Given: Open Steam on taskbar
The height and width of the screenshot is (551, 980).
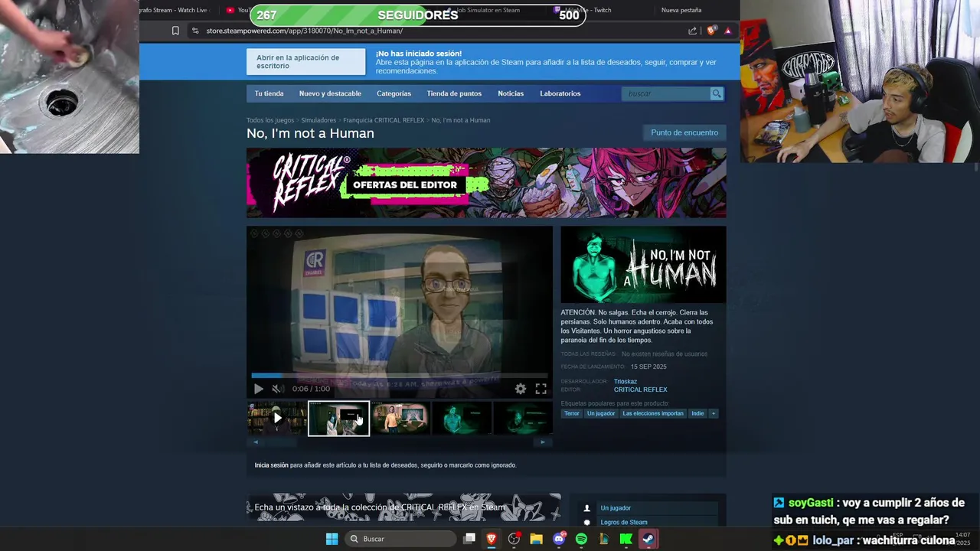Looking at the screenshot, I should [648, 539].
